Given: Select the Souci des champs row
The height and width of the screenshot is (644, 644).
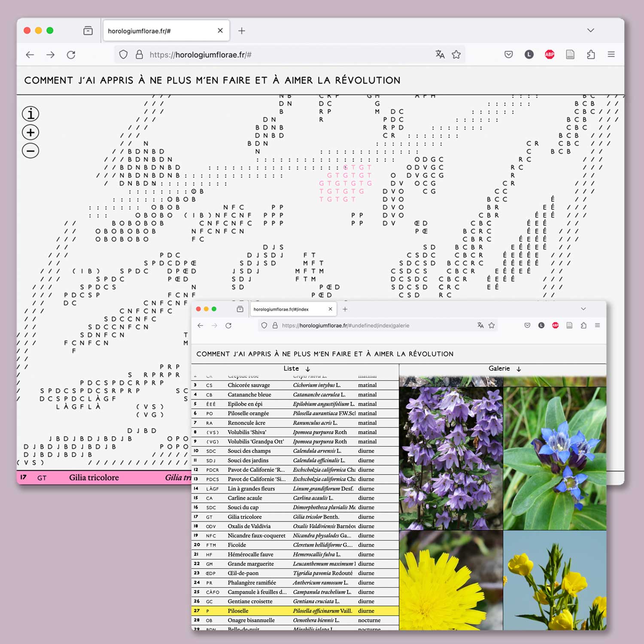Looking at the screenshot, I should point(295,451).
